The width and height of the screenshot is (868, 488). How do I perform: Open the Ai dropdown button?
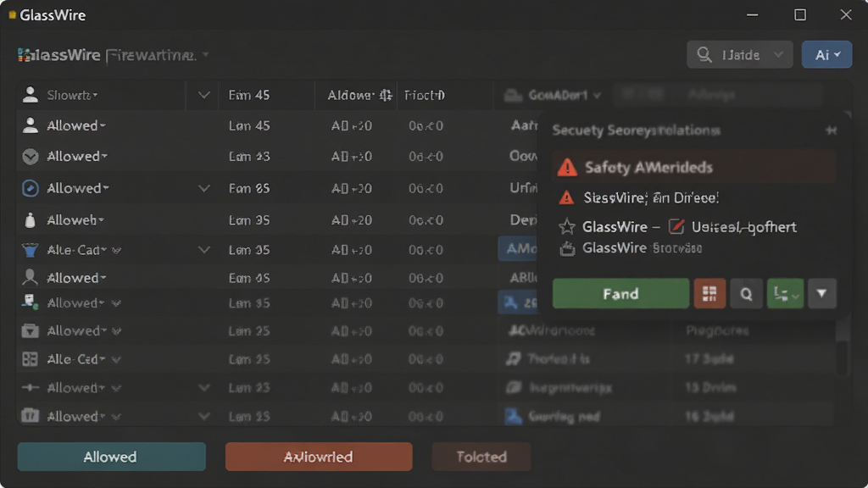tap(827, 54)
